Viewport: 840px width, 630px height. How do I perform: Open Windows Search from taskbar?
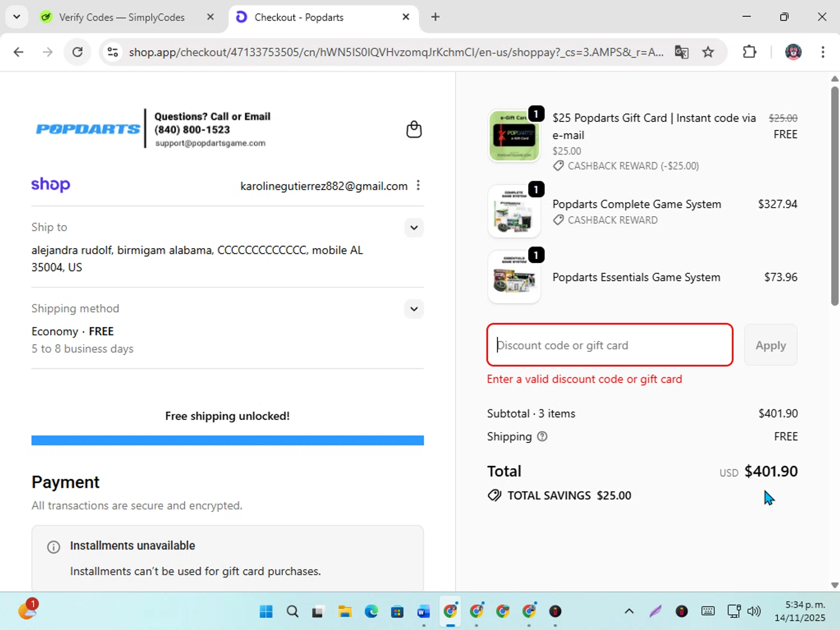[292, 612]
